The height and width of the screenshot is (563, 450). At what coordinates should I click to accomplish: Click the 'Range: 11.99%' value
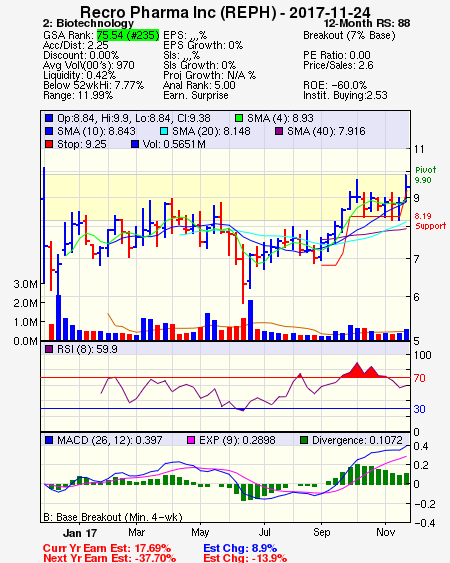[x=78, y=96]
